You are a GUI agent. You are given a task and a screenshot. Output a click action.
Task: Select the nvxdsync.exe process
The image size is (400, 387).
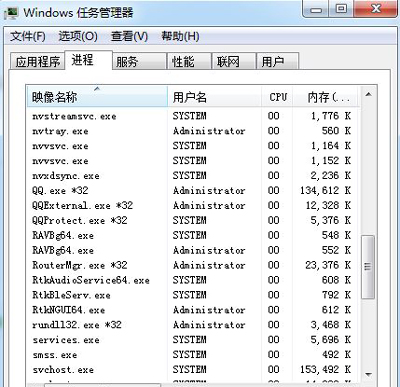coord(193,176)
